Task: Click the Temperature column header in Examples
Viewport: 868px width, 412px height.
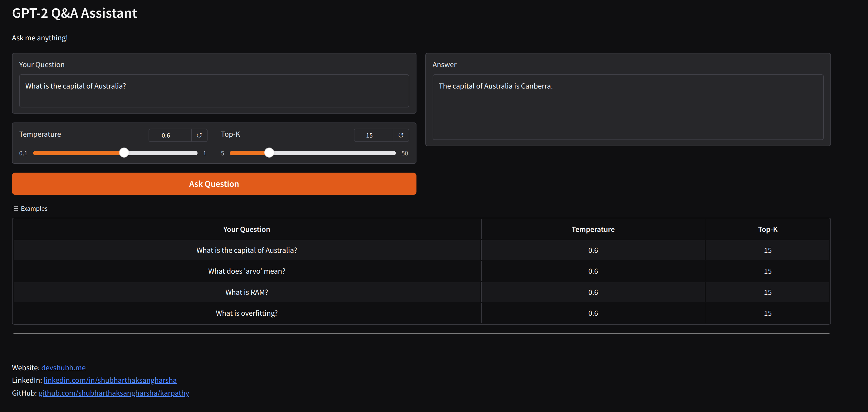Action: click(x=593, y=229)
